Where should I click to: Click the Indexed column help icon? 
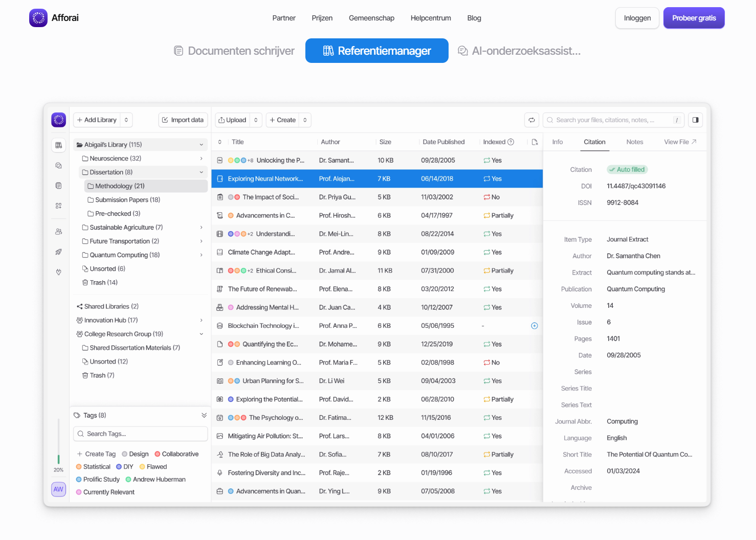(x=510, y=142)
